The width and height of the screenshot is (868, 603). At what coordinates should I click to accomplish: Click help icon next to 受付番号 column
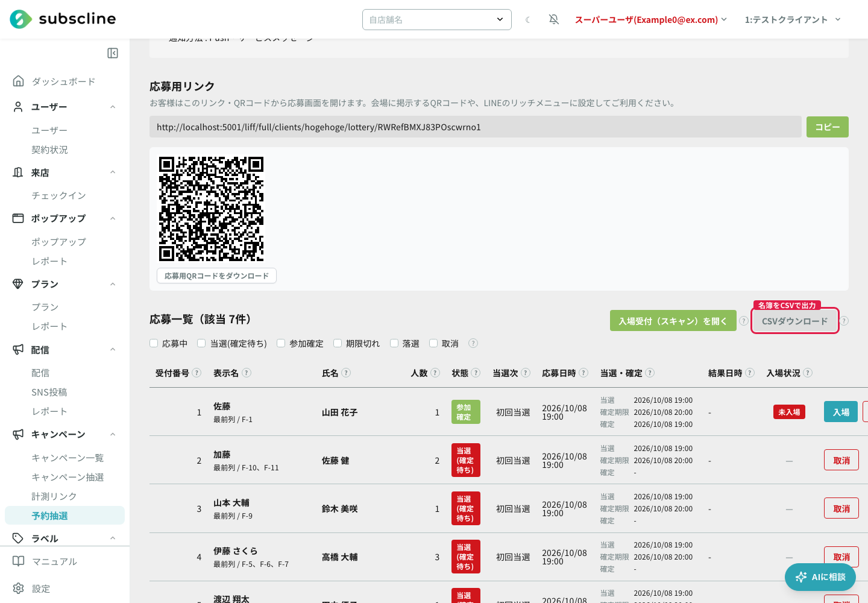(197, 373)
